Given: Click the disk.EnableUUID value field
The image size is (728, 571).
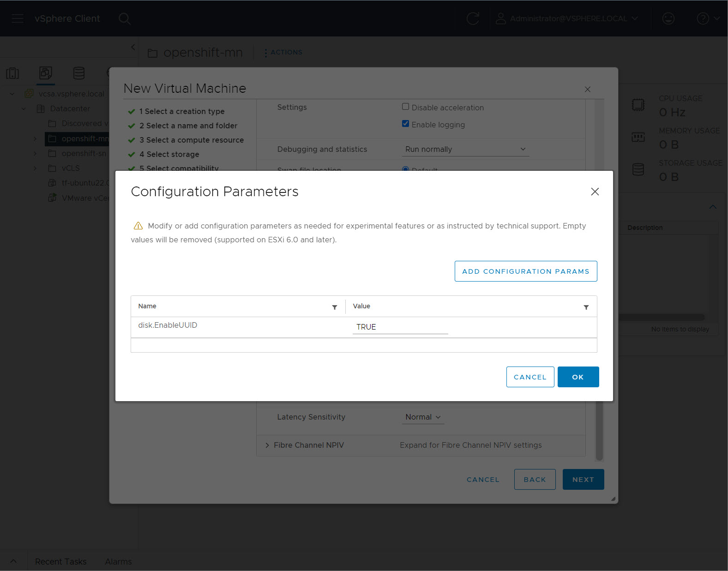Looking at the screenshot, I should click(x=400, y=327).
